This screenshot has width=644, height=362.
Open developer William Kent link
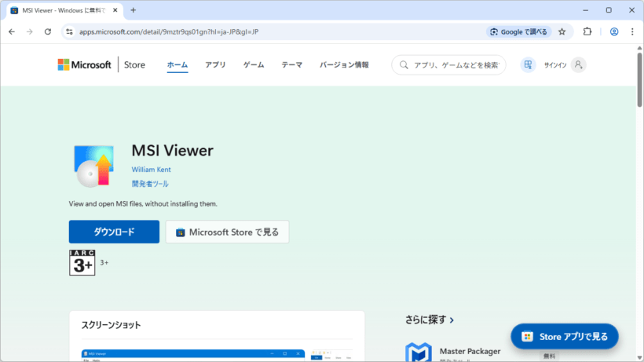click(151, 170)
